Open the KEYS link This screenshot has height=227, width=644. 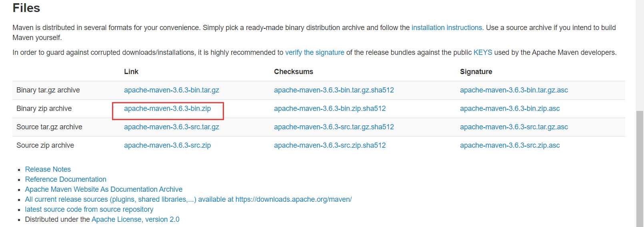[483, 52]
